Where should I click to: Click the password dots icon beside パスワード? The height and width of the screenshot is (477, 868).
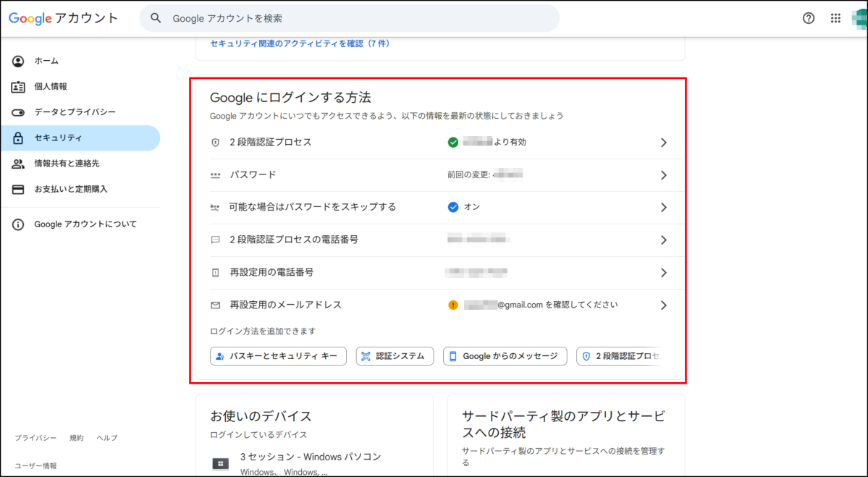(x=216, y=175)
